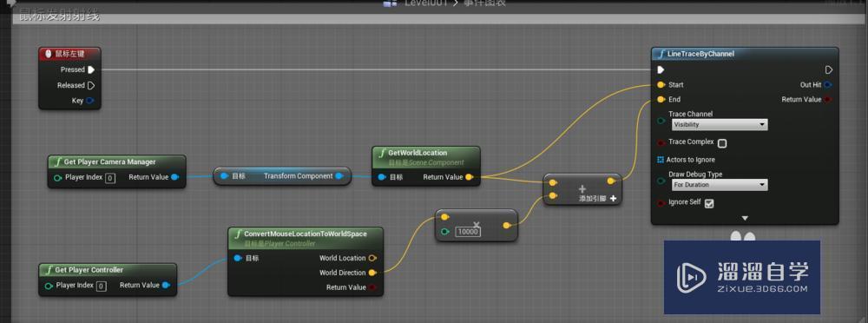Click the add node's output pin
Screen dimensions: 868x323
pyautogui.click(x=610, y=181)
